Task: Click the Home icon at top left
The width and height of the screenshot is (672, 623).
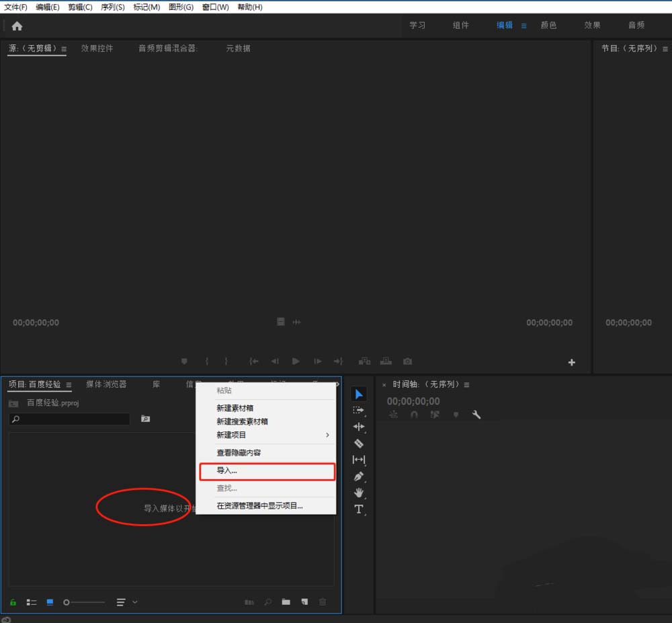Action: pos(17,26)
